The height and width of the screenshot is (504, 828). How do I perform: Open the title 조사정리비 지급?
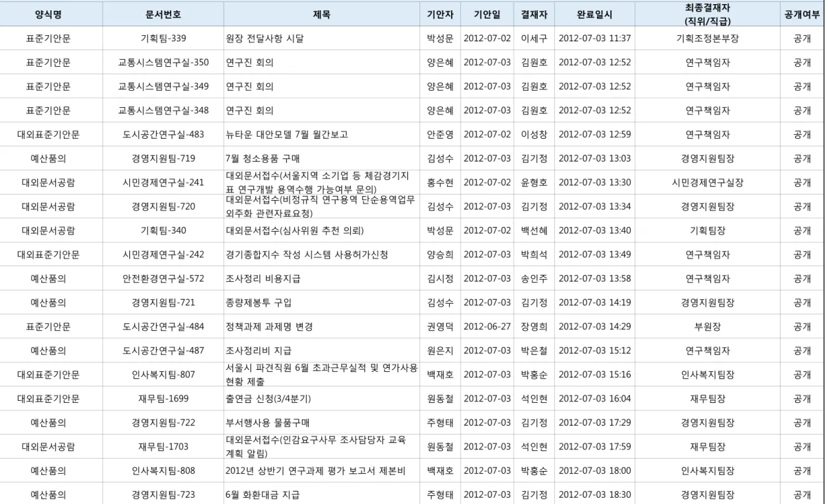259,351
